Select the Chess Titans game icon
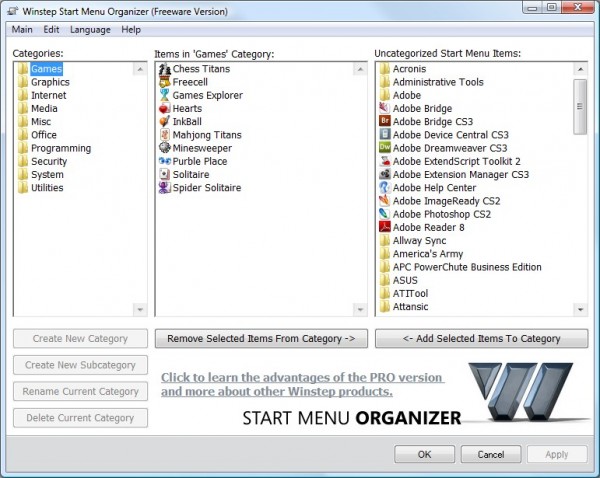This screenshot has width=600, height=478. pyautogui.click(x=165, y=69)
